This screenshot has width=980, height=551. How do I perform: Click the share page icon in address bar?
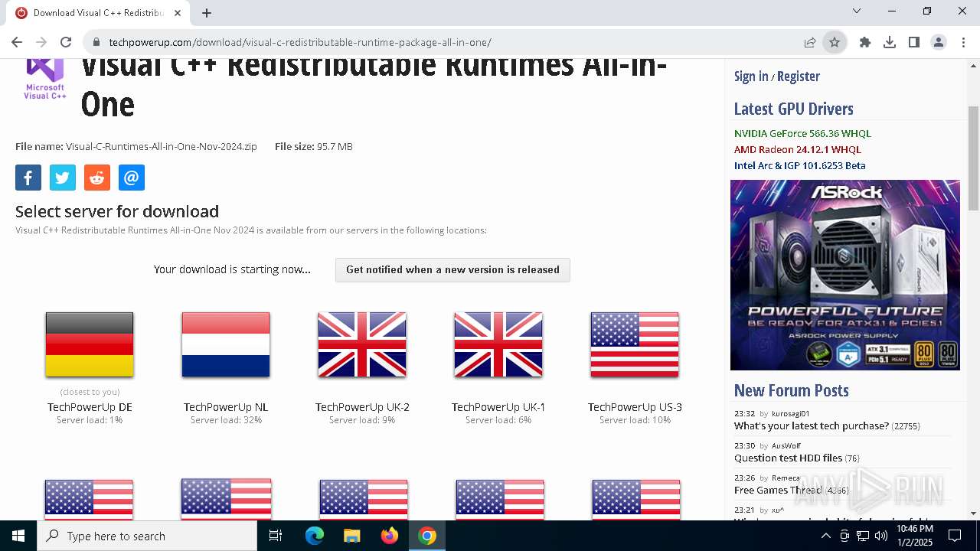click(x=810, y=42)
